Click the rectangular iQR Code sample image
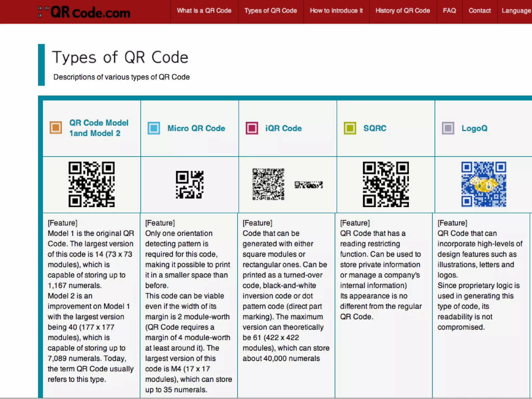The height and width of the screenshot is (399, 532). 309,185
